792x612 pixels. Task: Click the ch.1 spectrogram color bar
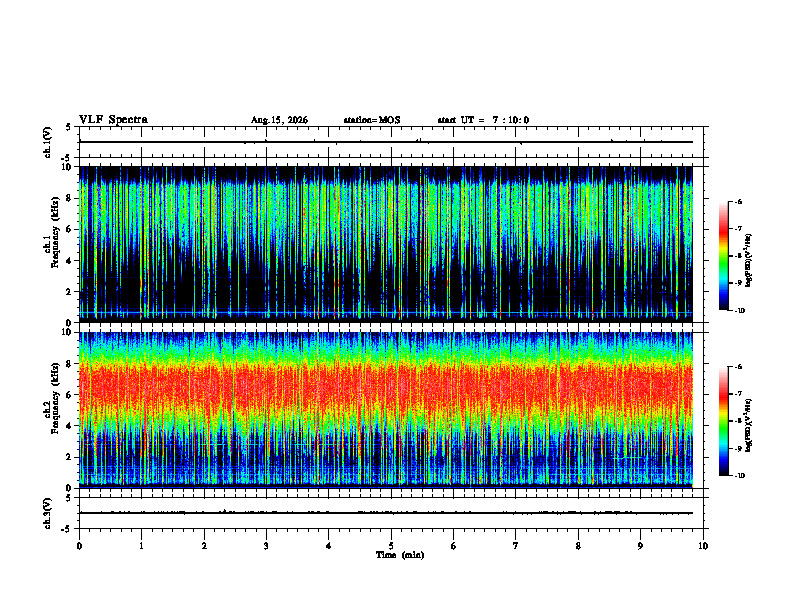(x=724, y=256)
